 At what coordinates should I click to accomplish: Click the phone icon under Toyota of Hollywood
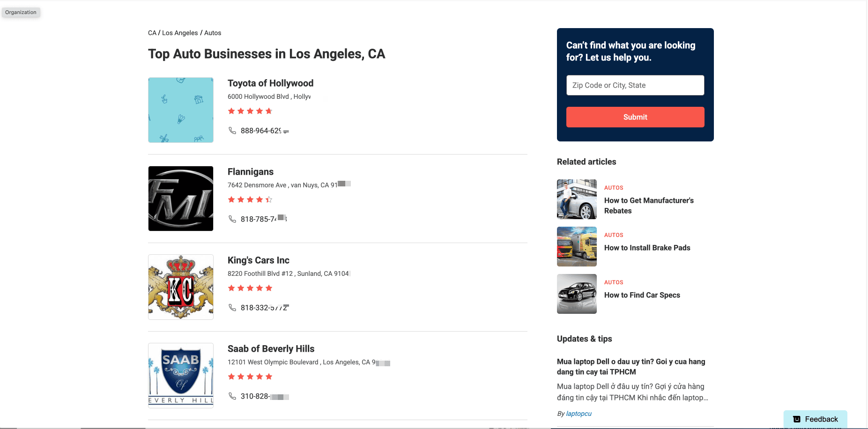click(x=232, y=130)
